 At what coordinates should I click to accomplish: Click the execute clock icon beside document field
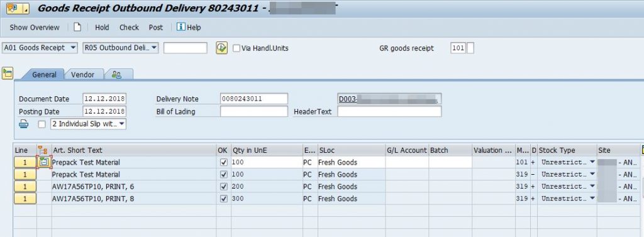pyautogui.click(x=222, y=48)
